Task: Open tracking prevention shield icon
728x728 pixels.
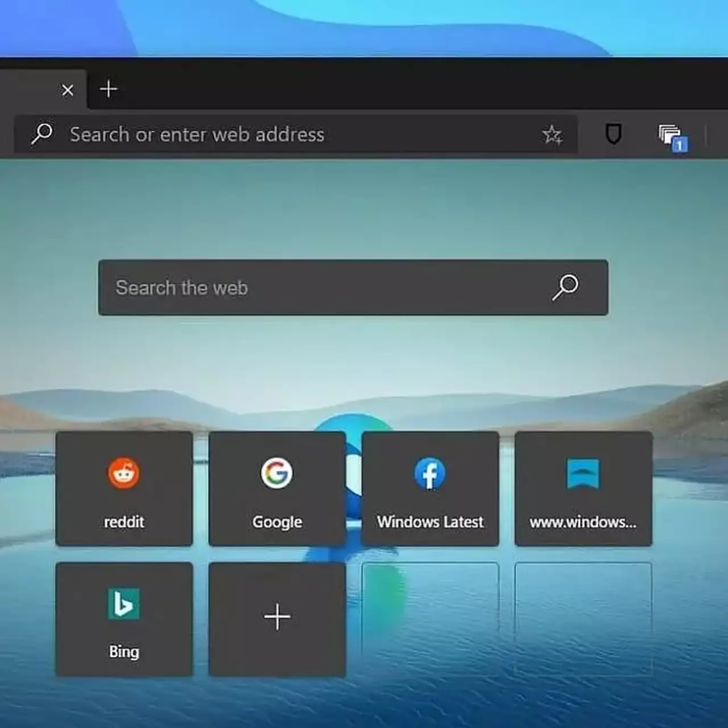Action: [x=613, y=134]
